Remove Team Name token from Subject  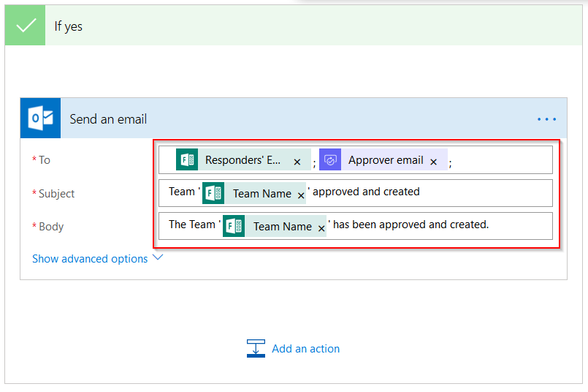[301, 195]
